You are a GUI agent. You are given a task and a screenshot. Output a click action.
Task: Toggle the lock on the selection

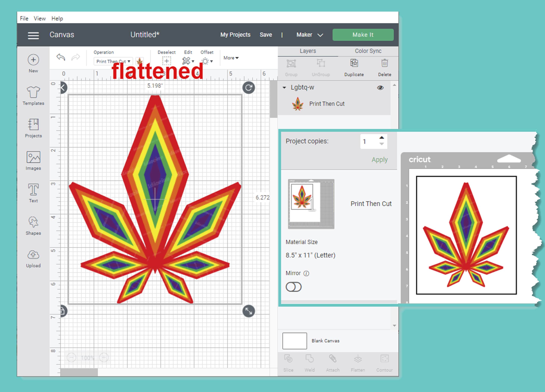pyautogui.click(x=63, y=311)
